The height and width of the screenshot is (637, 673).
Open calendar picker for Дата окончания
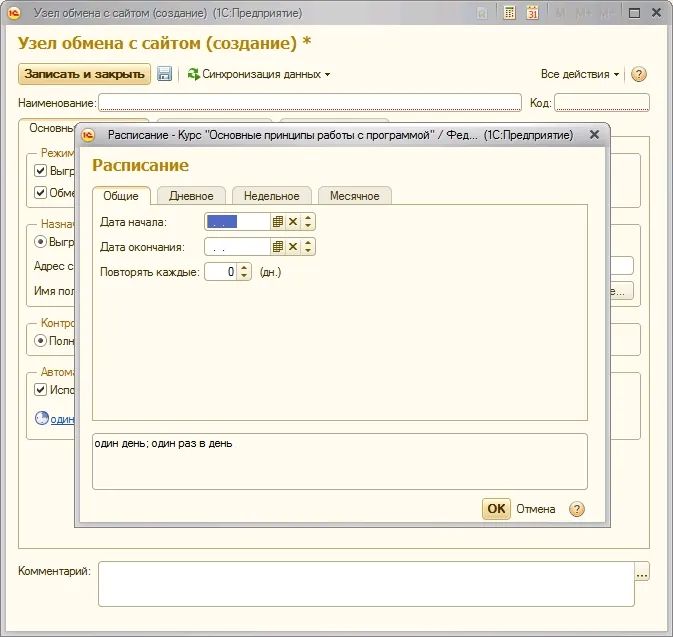click(278, 247)
